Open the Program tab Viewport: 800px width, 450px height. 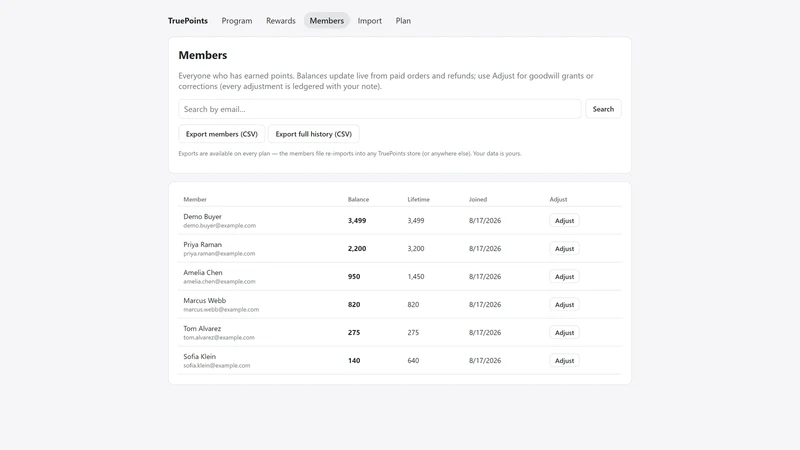point(237,21)
